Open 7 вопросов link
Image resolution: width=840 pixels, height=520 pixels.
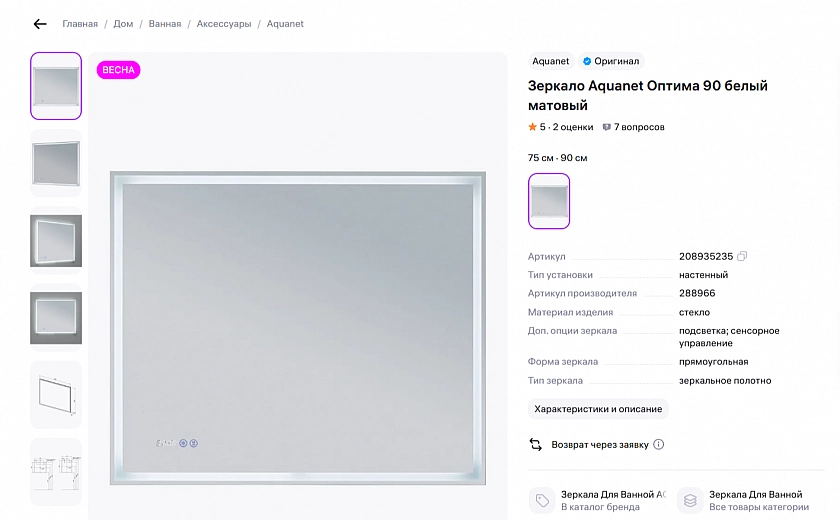click(x=639, y=127)
